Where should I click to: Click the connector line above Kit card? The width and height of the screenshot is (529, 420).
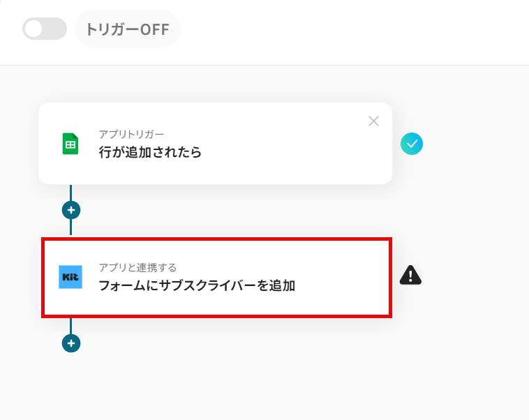coord(71,228)
